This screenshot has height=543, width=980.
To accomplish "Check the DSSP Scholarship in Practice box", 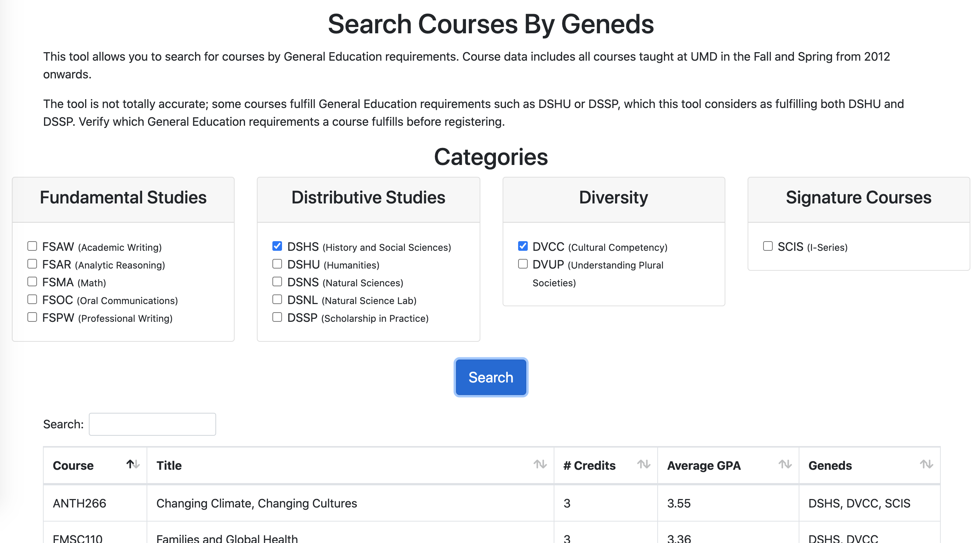I will (277, 317).
